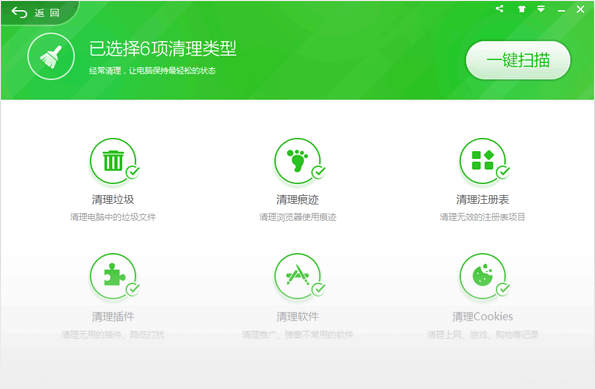The image size is (595, 389).
Task: Select the 清理软件 app tools icon
Action: 298,276
